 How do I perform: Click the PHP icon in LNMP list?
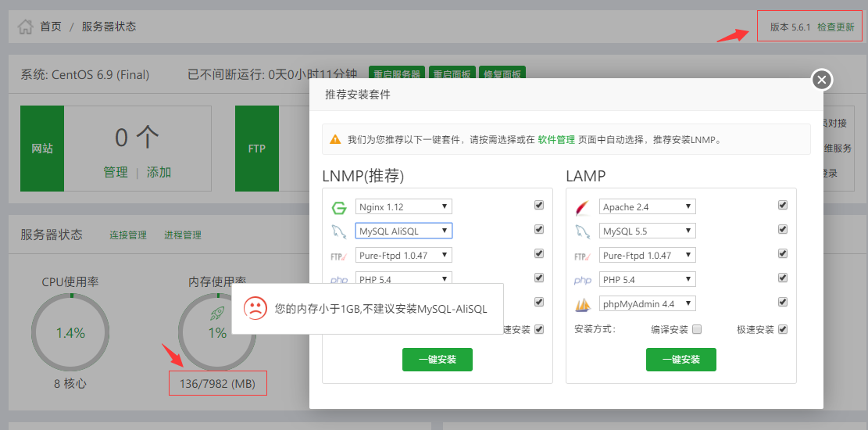[x=339, y=281]
